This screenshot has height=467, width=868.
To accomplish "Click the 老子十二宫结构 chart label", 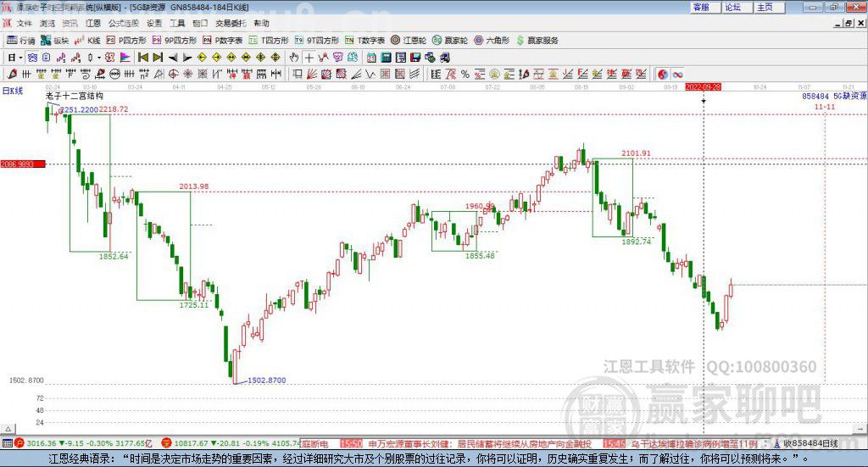I will click(75, 96).
